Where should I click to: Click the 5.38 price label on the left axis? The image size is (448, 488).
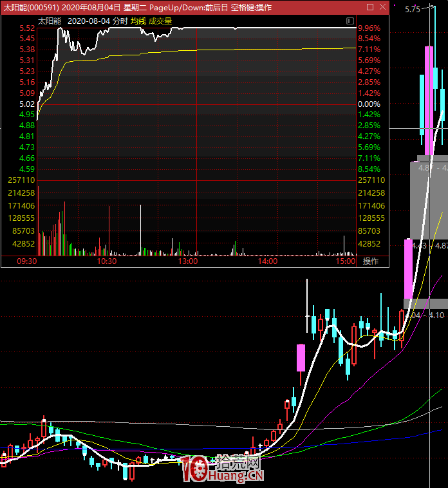point(27,49)
